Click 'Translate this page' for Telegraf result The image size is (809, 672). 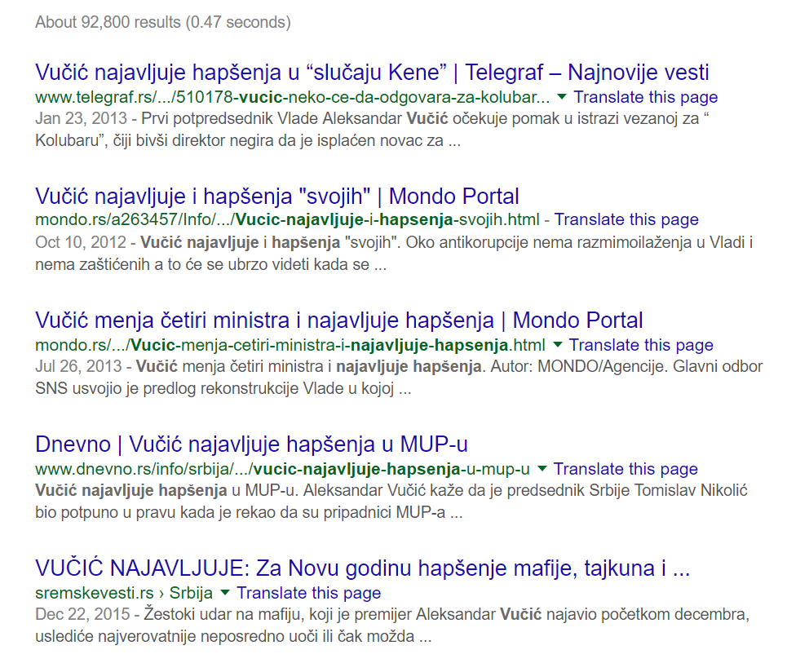pos(645,97)
